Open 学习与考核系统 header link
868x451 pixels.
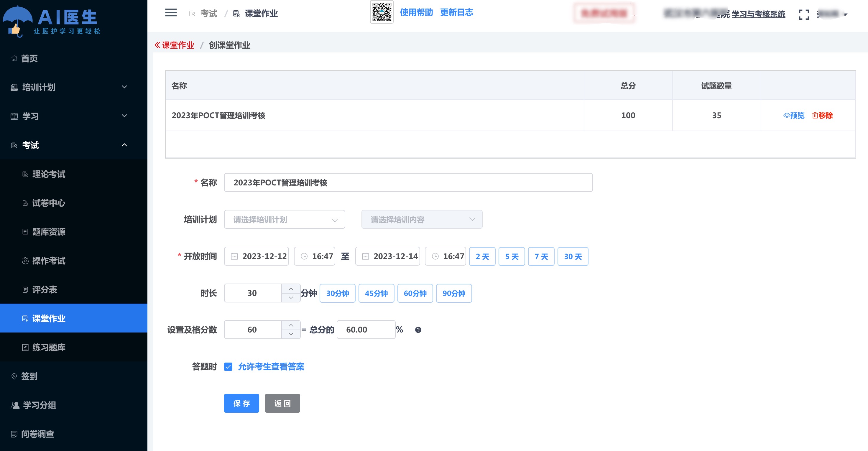point(758,14)
